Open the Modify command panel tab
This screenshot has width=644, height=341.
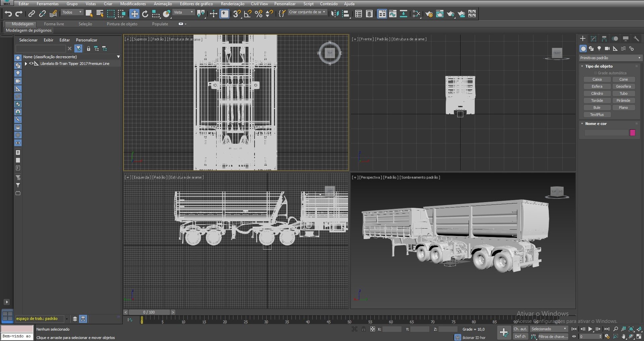tap(593, 39)
